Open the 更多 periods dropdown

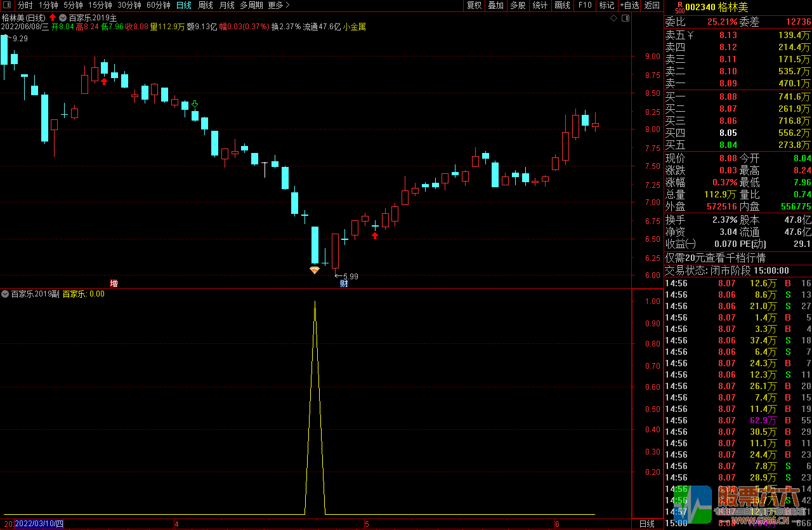pos(278,5)
